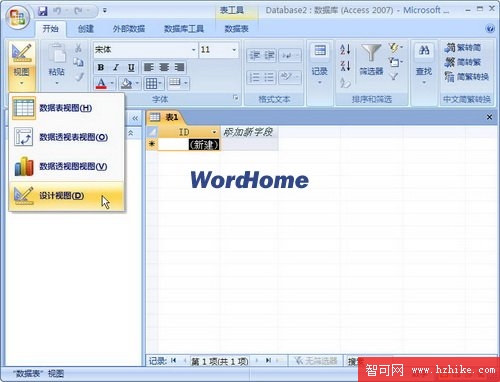Open the 宋体 font name dropdown
Viewport: 500px width, 382px height.
[194, 50]
